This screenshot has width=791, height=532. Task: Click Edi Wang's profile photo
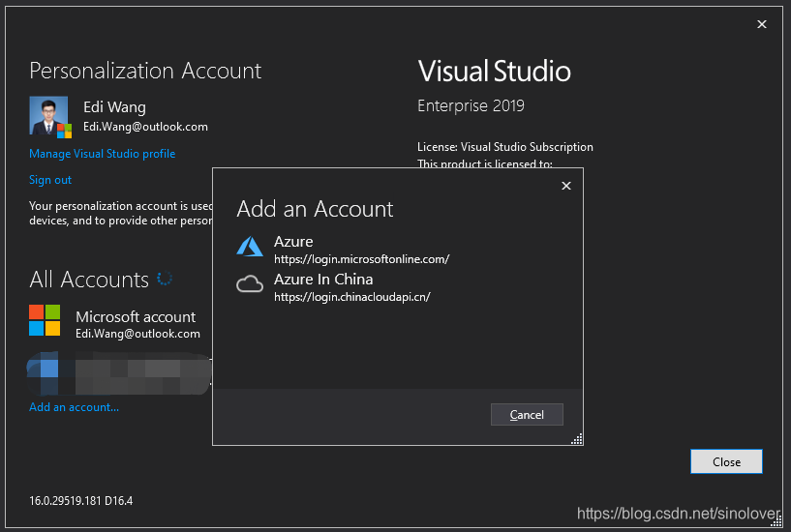pyautogui.click(x=50, y=117)
